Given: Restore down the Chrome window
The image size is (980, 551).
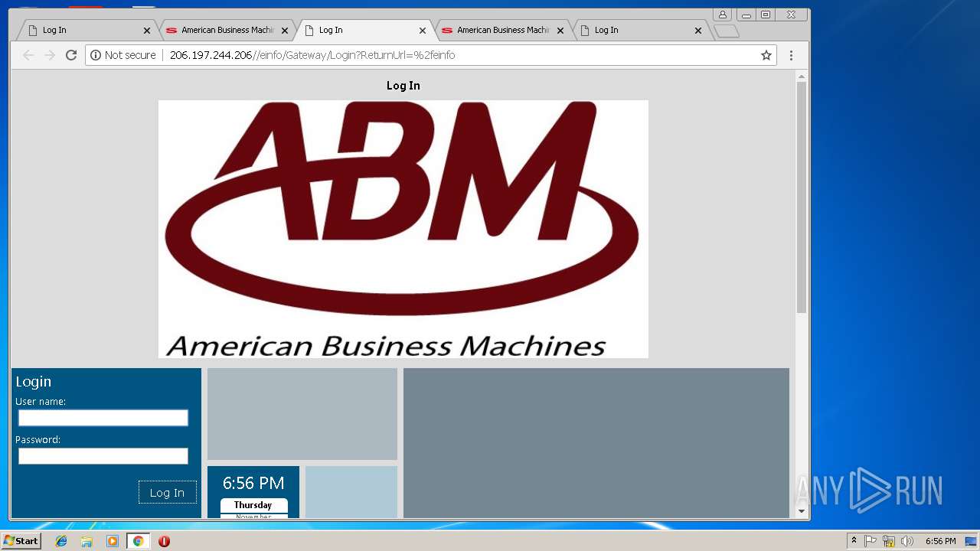Looking at the screenshot, I should (x=766, y=15).
